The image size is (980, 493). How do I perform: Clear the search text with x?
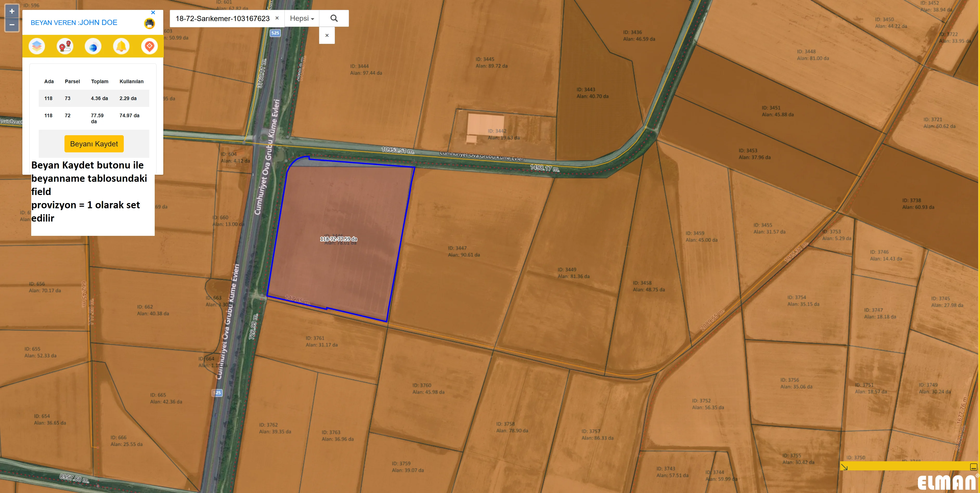coord(277,18)
